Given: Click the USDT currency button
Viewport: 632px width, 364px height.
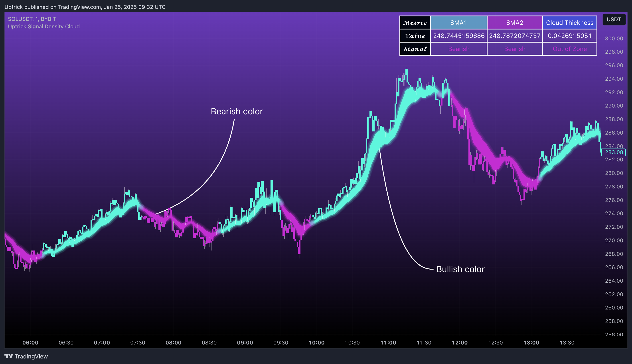Looking at the screenshot, I should pos(614,20).
